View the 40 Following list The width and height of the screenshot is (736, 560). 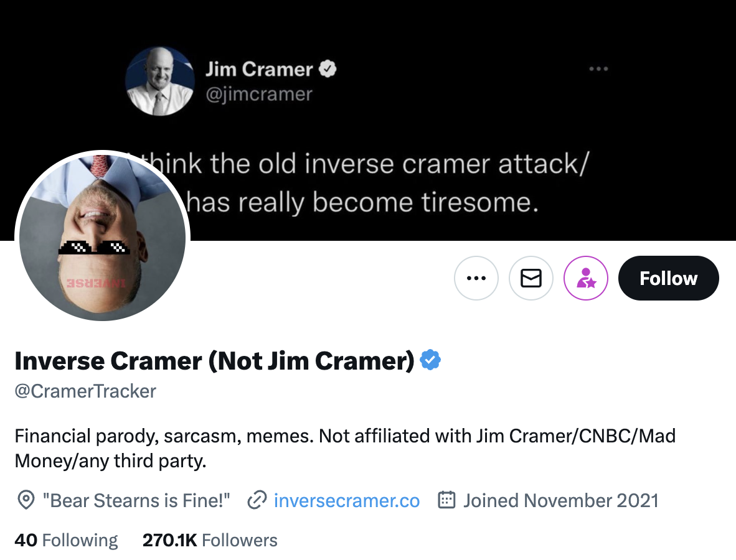(66, 540)
